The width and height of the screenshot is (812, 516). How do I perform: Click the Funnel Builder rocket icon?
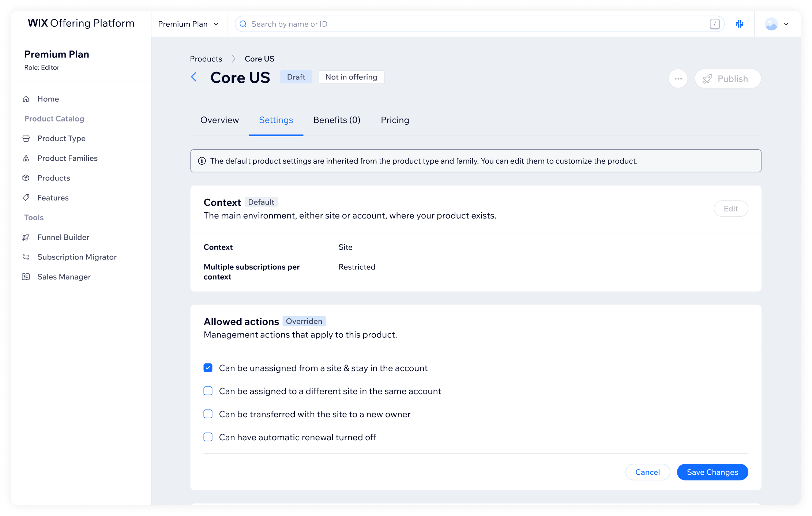pos(26,237)
